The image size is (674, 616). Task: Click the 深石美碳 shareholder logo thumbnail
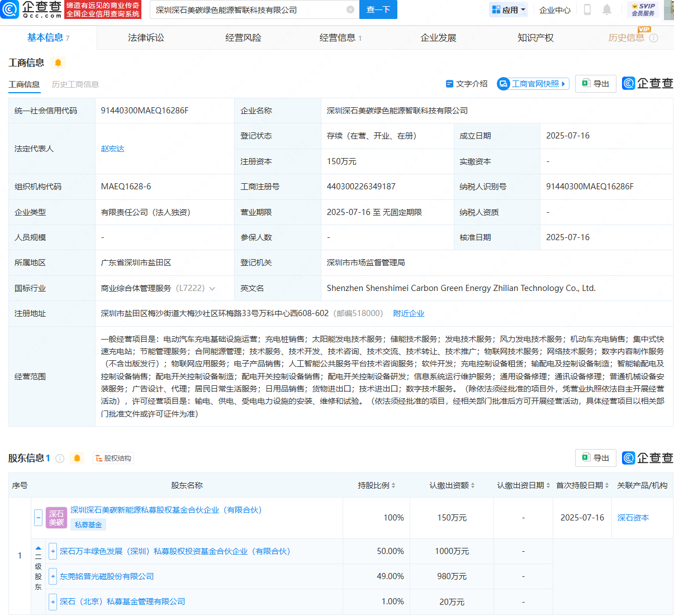tap(56, 518)
